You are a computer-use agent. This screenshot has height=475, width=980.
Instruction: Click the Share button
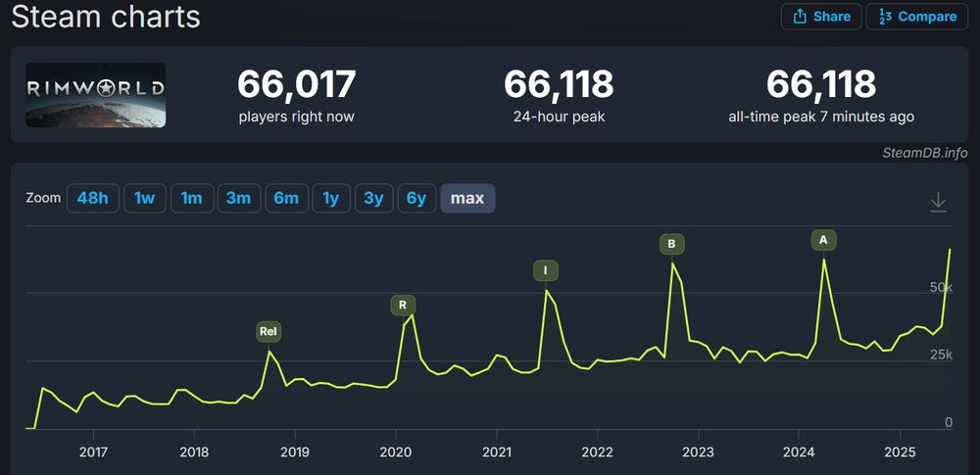pyautogui.click(x=820, y=17)
